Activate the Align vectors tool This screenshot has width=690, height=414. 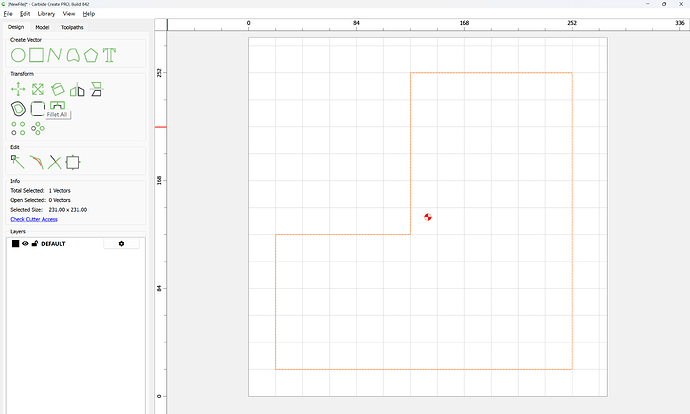tap(96, 89)
